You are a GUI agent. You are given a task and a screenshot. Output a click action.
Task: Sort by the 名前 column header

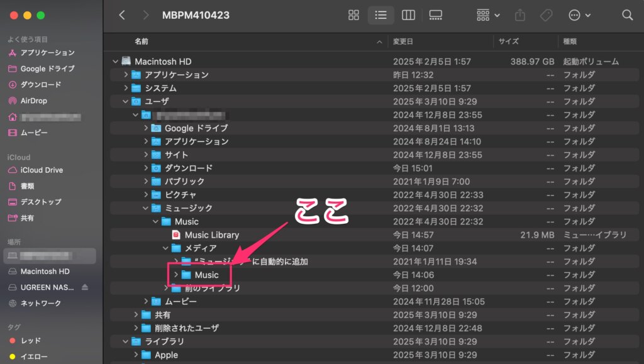point(142,41)
